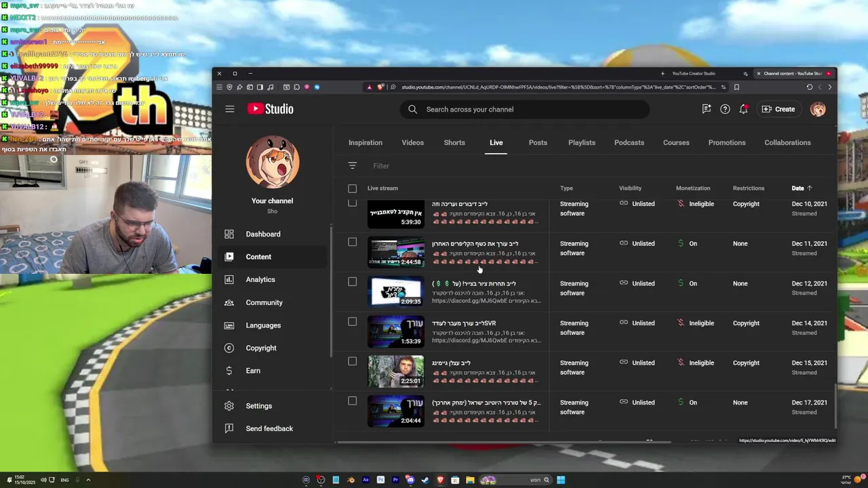Open Dashboard in the sidebar

263,234
